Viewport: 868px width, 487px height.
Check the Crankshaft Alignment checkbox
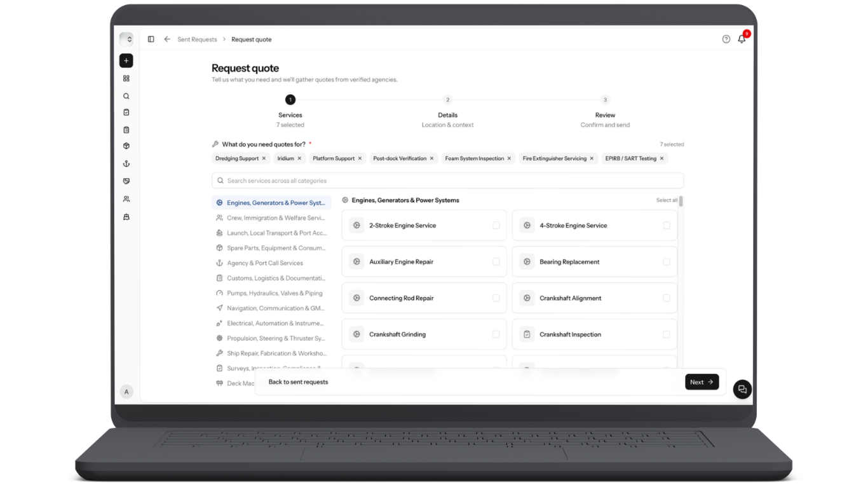(x=667, y=298)
